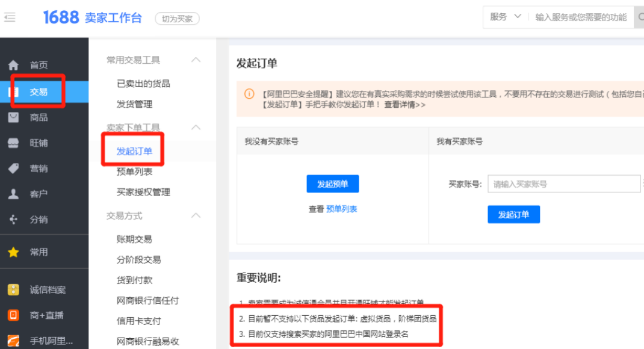Click the tag icon beside 营销
The image size is (644, 349).
point(14,168)
